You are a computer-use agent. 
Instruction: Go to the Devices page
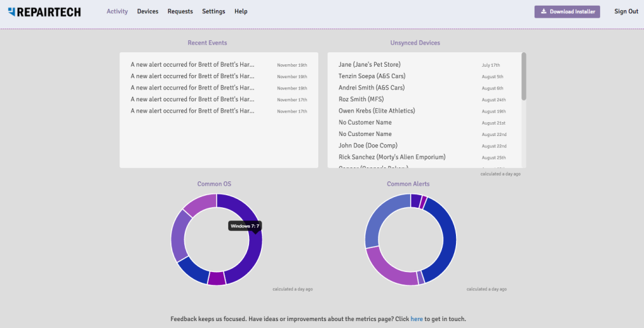(x=147, y=11)
